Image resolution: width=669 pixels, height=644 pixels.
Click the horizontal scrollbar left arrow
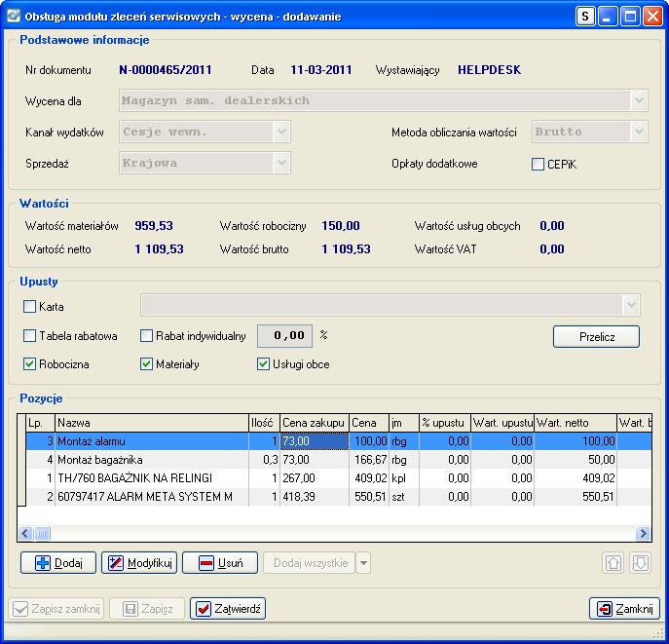(25, 533)
